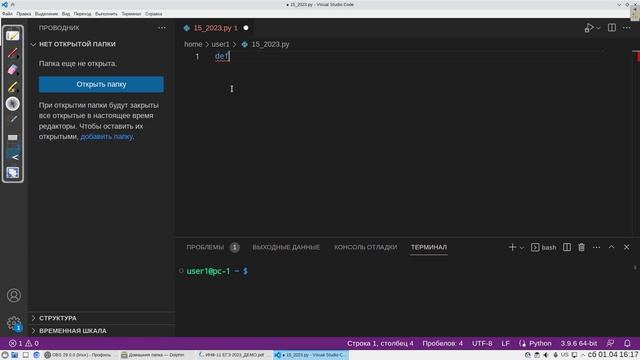
Task: Click the Открыть папку button
Action: click(x=101, y=84)
